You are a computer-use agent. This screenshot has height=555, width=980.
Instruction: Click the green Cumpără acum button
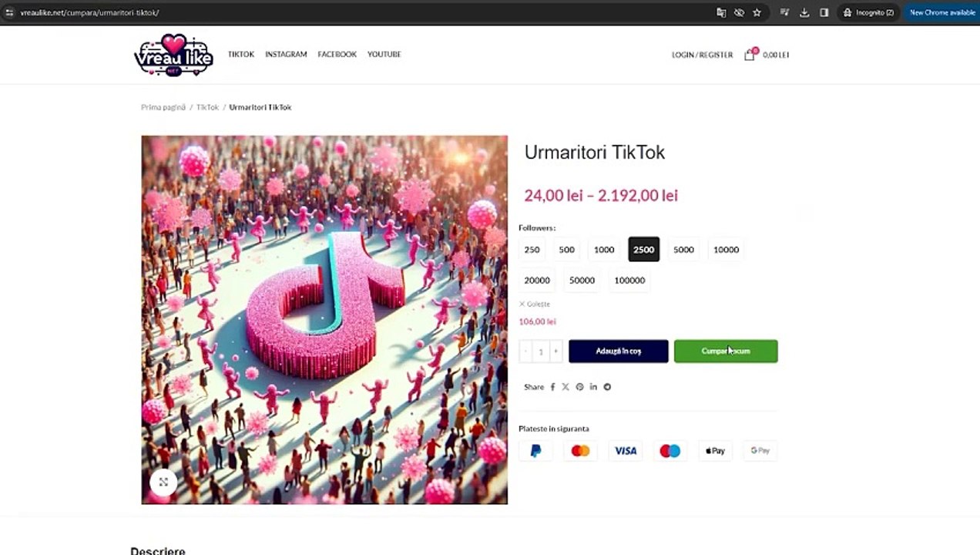tap(726, 351)
